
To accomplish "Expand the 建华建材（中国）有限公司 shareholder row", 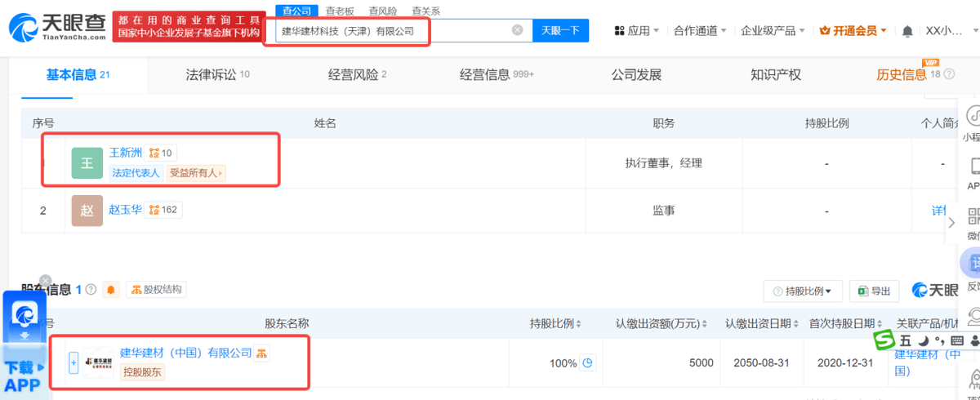I will coord(73,363).
